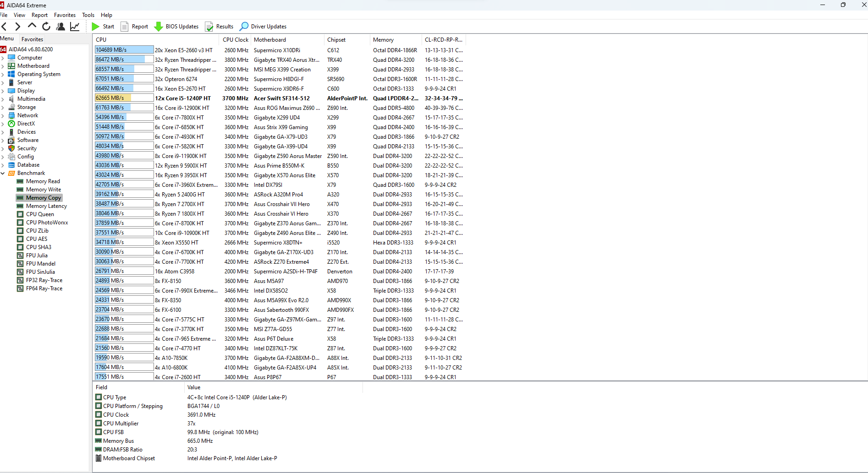Click the 104689 MB/s result bar
868x473 pixels.
[x=124, y=50]
